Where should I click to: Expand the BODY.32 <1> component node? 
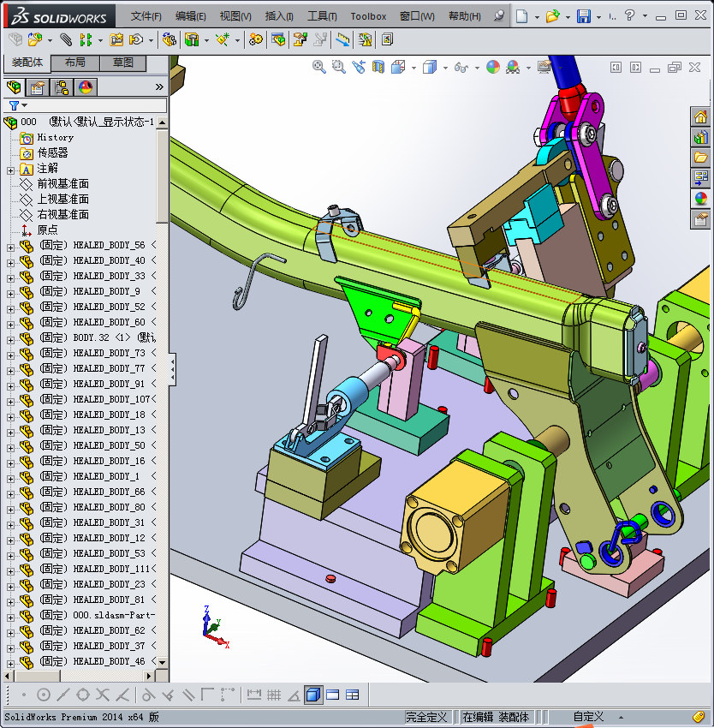pyautogui.click(x=10, y=340)
